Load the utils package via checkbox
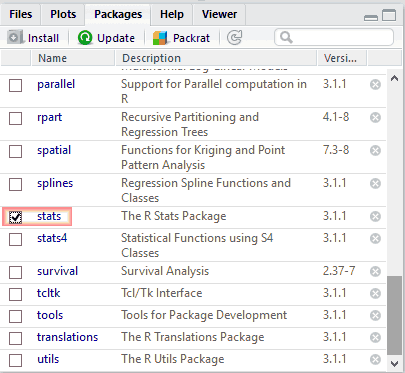 coord(15,360)
